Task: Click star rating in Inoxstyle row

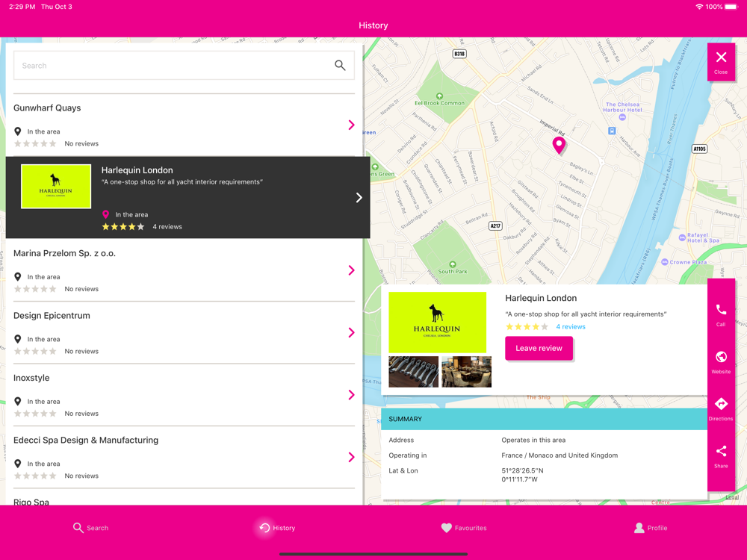Action: 35,414
